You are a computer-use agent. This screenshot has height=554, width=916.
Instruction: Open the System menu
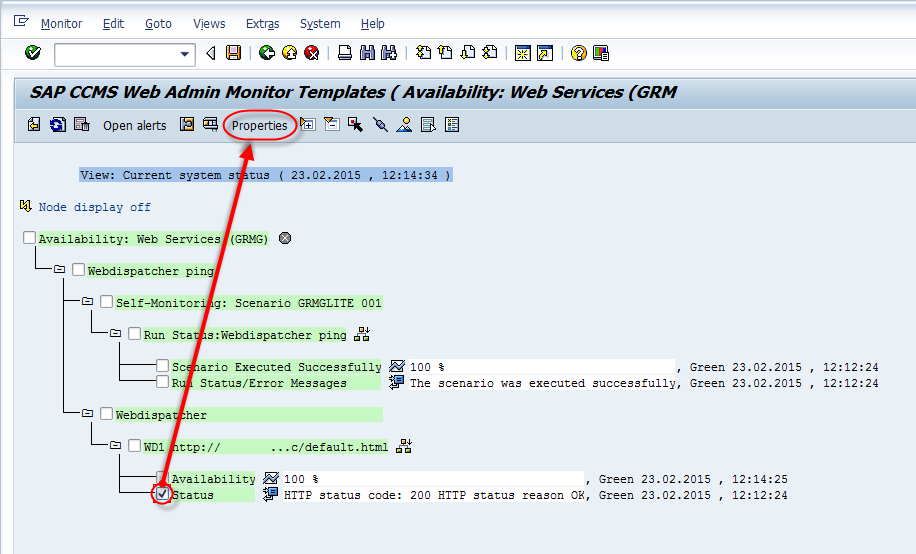320,24
